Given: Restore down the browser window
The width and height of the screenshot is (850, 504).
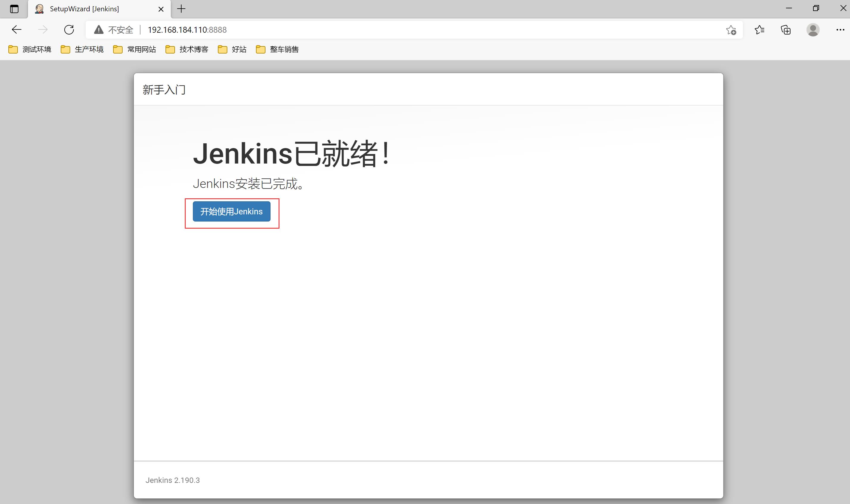Looking at the screenshot, I should coord(816,8).
